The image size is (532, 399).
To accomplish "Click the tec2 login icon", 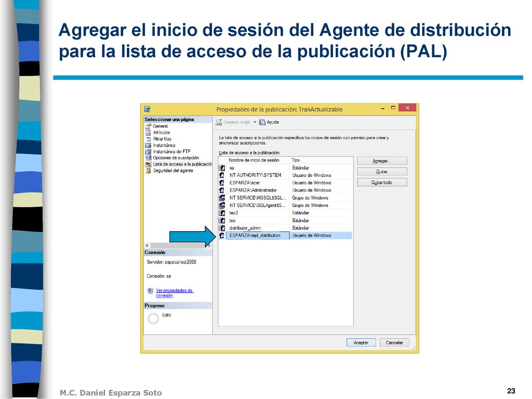I will click(x=222, y=213).
